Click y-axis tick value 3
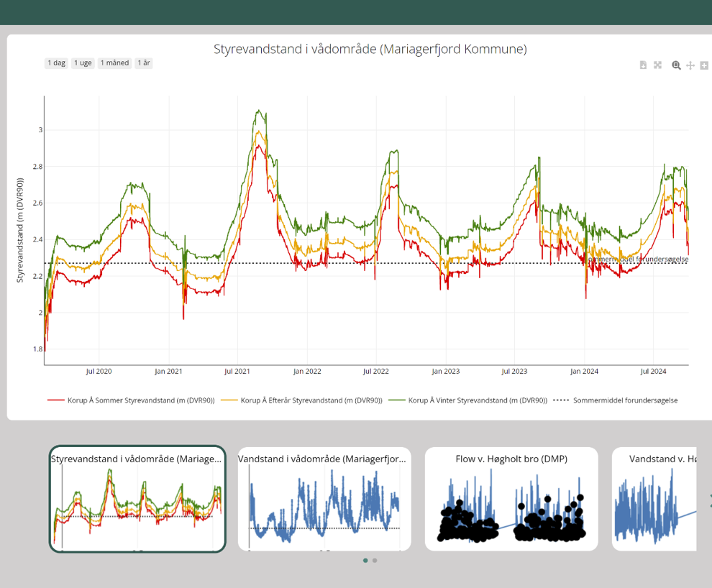Image resolution: width=712 pixels, height=588 pixels. tap(40, 130)
